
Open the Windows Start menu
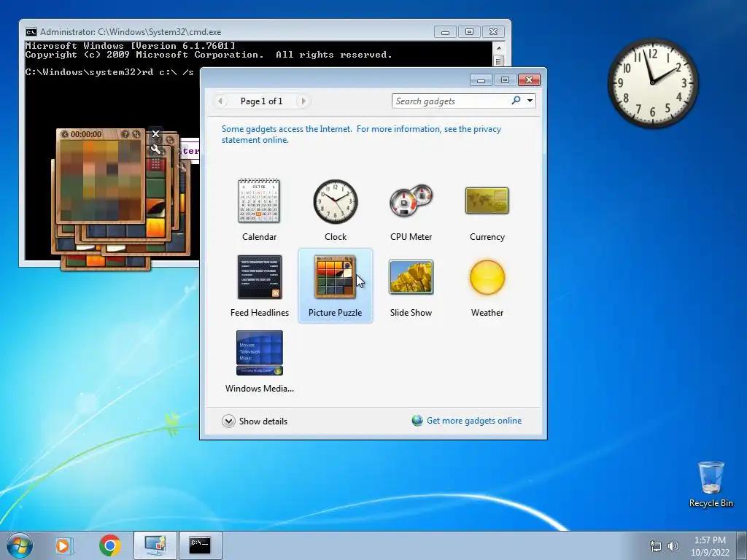point(20,545)
